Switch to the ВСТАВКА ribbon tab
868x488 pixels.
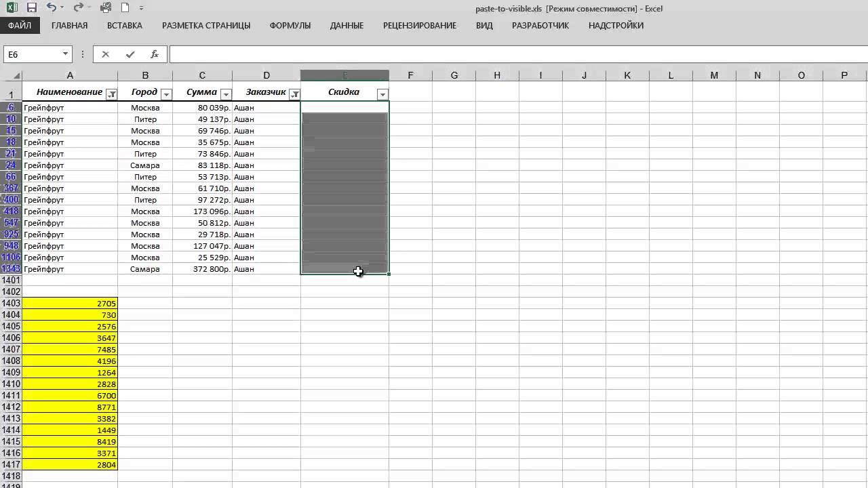(x=125, y=26)
